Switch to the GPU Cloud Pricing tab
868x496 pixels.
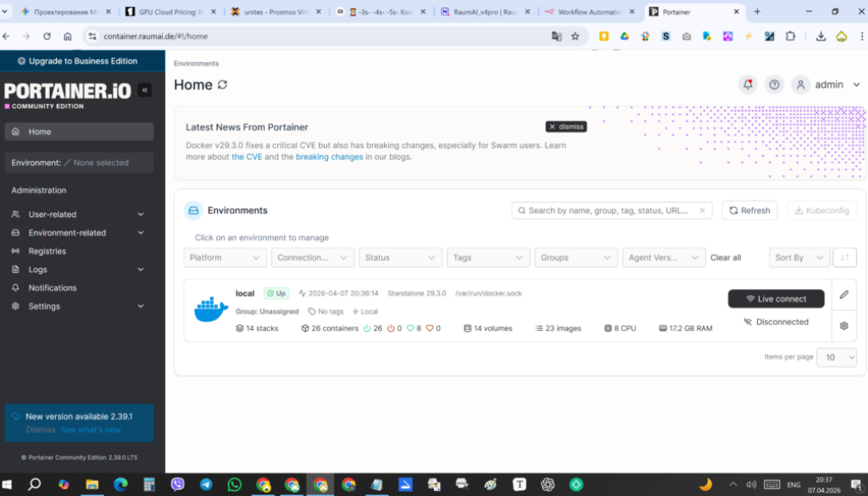[x=170, y=12]
